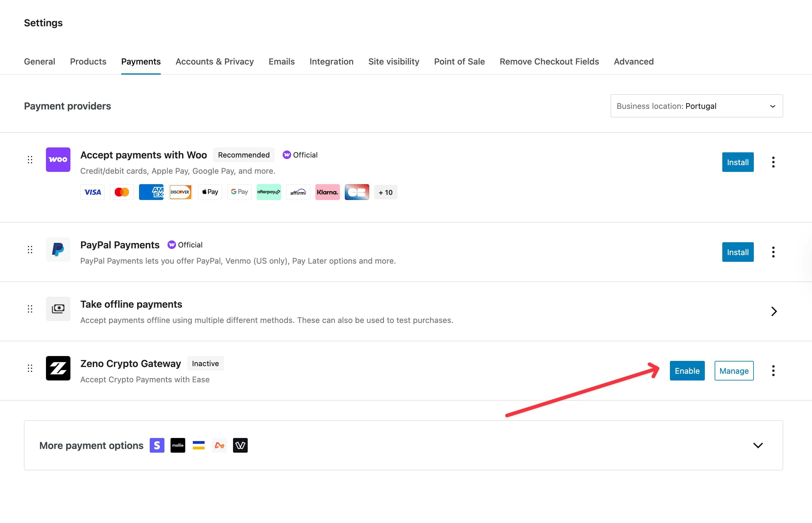Open the Business location dropdown
The height and width of the screenshot is (523, 812).
[x=696, y=106]
